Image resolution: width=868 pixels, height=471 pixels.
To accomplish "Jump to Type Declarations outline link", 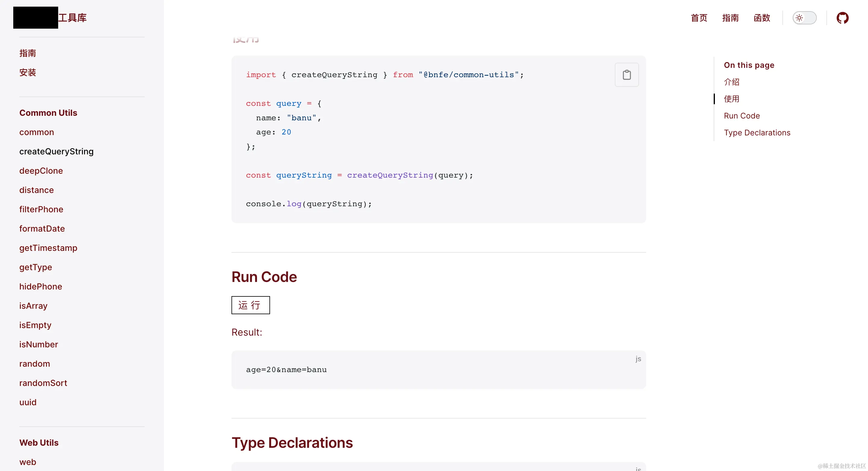I will coord(757,132).
